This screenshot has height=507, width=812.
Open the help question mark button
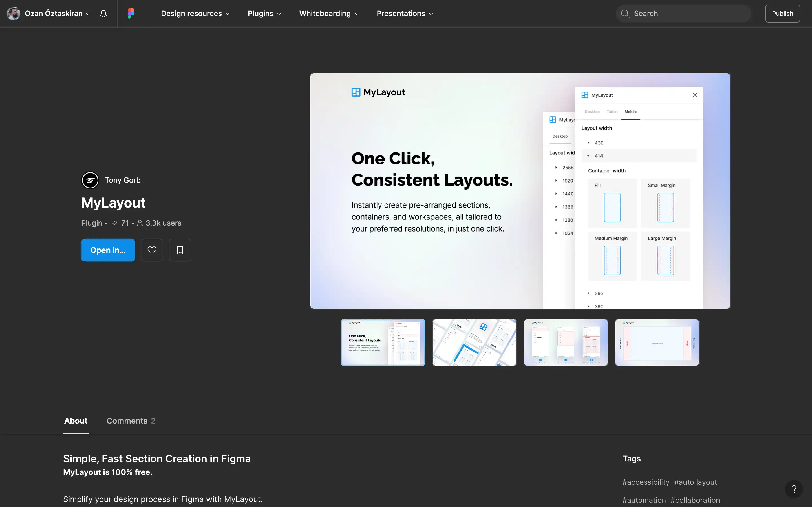click(794, 489)
